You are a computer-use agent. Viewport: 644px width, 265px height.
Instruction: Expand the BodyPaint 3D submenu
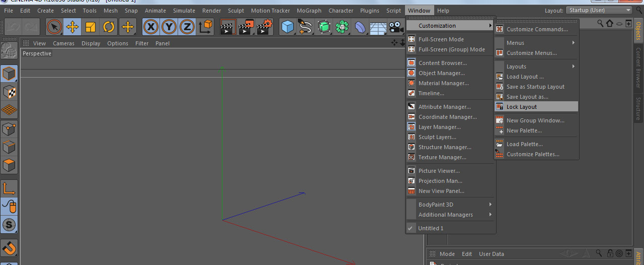[450, 205]
